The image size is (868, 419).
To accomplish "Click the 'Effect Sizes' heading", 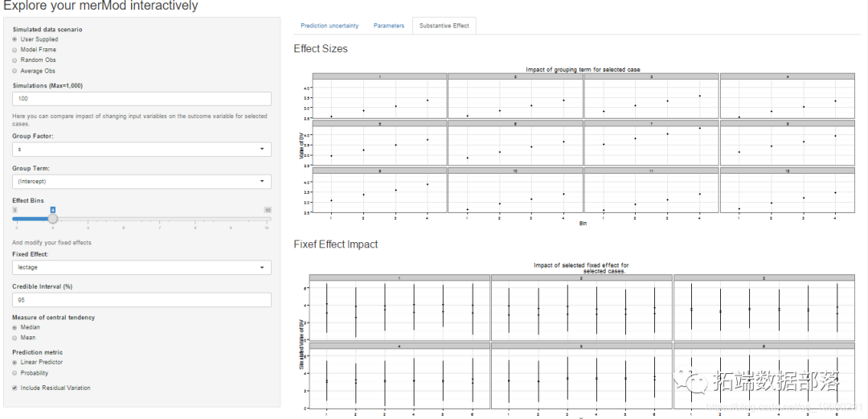I will [x=321, y=49].
